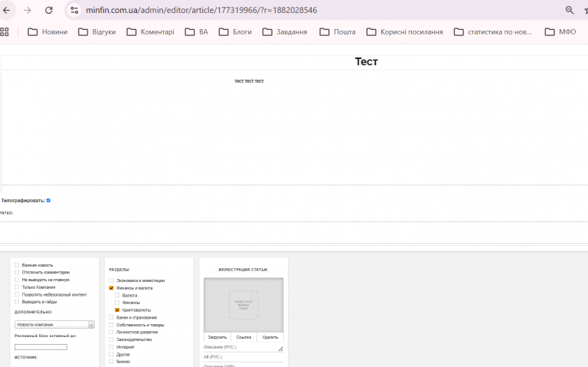Open the Новости компании dropdown
The height and width of the screenshot is (367, 588).
[54, 325]
